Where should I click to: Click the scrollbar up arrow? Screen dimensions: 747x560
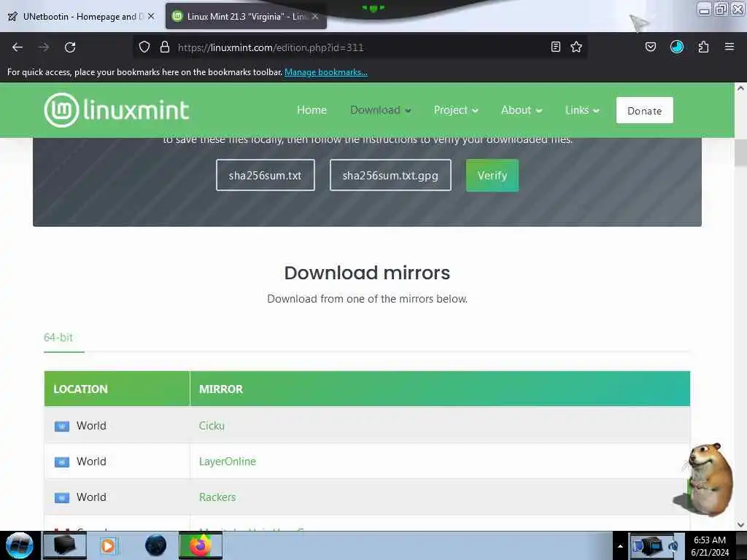(x=740, y=88)
